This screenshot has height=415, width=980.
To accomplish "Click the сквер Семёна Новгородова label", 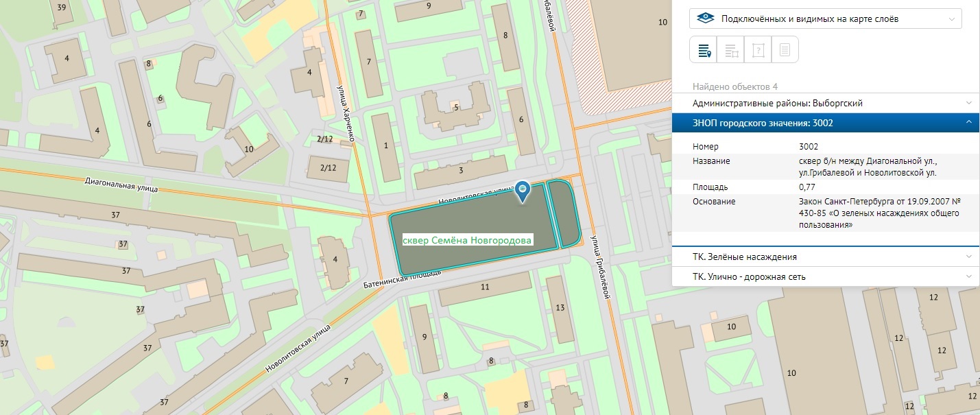I will (x=467, y=241).
